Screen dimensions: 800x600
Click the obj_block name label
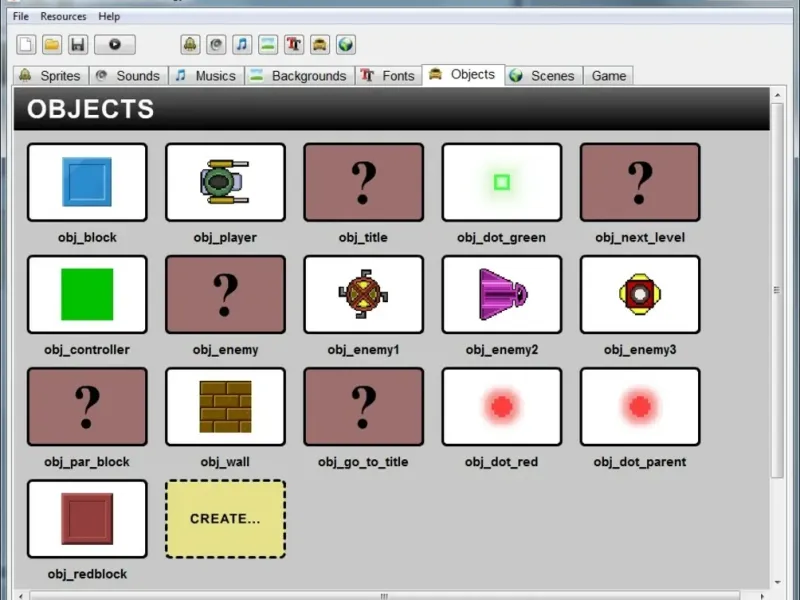click(87, 237)
